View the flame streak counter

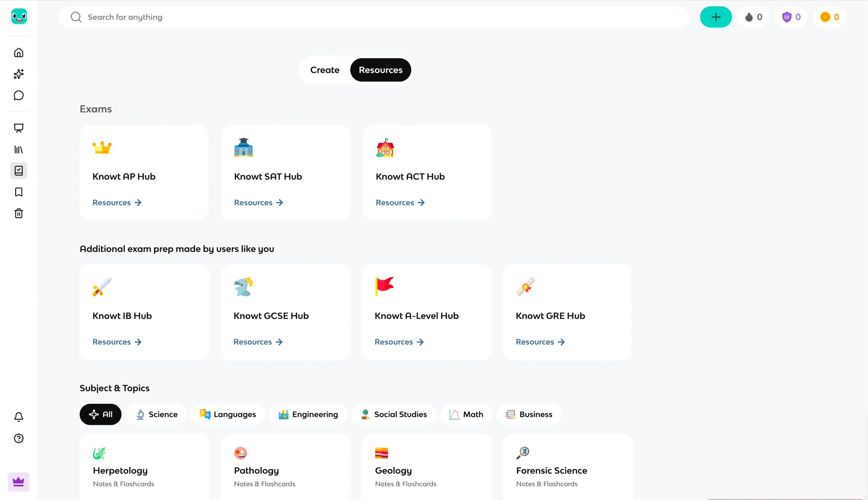click(x=753, y=17)
